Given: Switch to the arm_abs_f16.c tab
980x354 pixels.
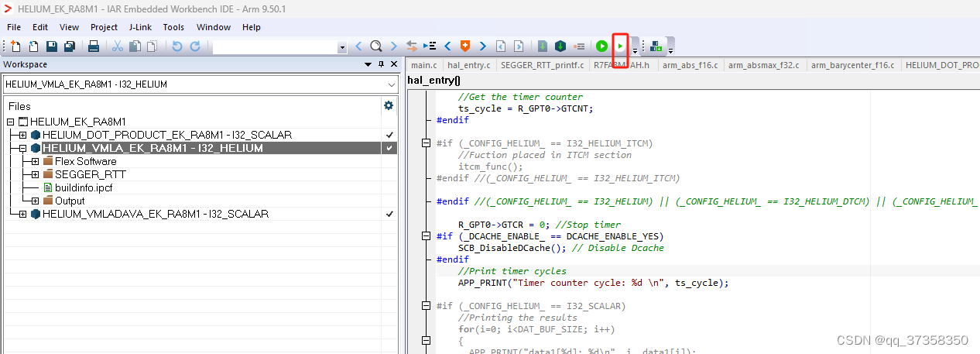Looking at the screenshot, I should click(x=690, y=65).
